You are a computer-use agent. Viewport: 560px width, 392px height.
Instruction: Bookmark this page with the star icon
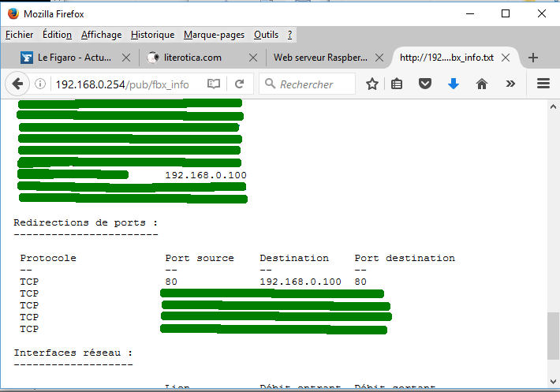coord(372,84)
